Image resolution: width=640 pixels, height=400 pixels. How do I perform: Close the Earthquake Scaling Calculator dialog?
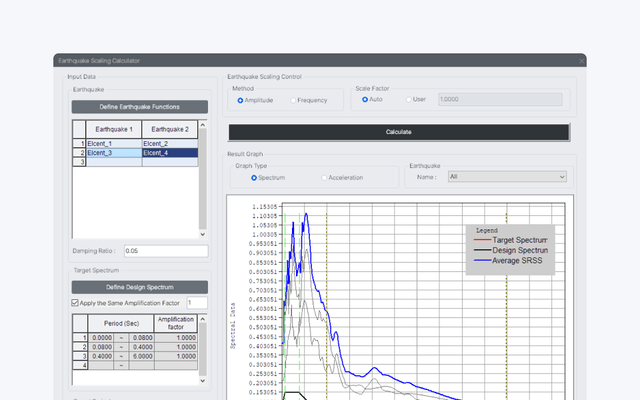(581, 61)
